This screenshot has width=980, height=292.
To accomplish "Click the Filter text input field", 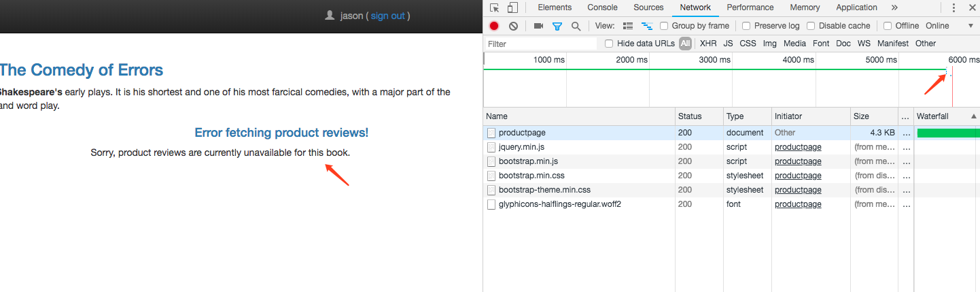I will point(541,44).
